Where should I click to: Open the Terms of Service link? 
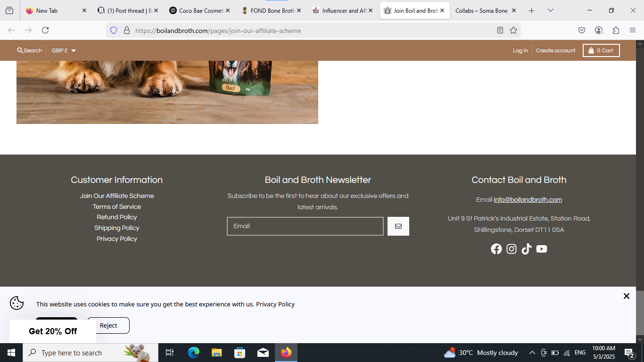(117, 207)
